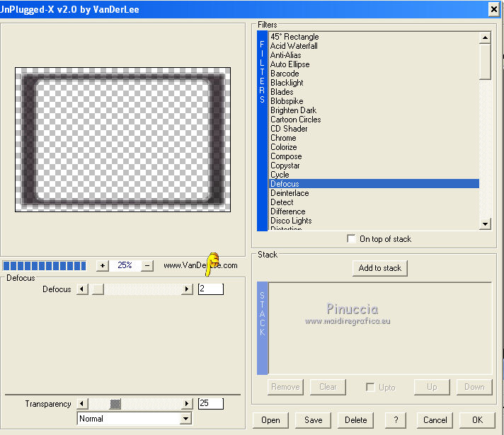The image size is (504, 435).
Task: Decrease Defocus value with left arrow
Action: point(82,289)
